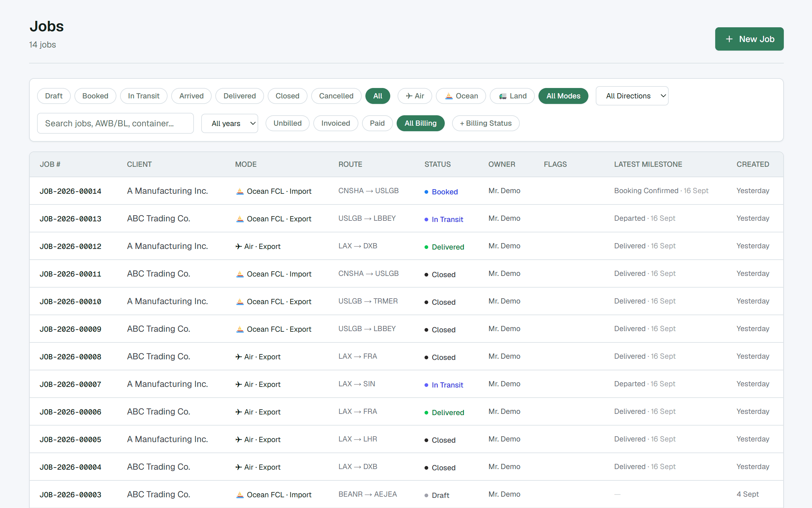Open the All years dropdown

(230, 123)
